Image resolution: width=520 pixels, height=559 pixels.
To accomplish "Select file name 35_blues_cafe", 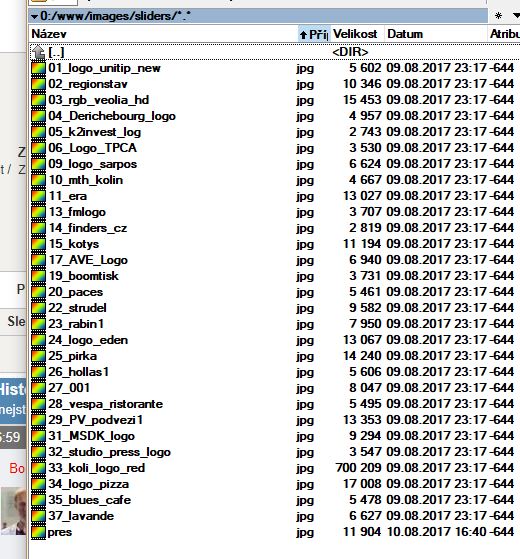I will click(x=89, y=500).
